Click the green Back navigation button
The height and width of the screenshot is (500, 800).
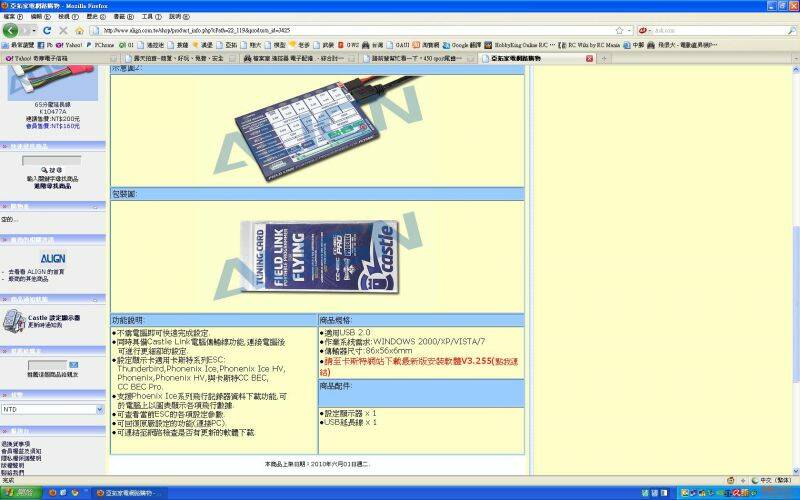point(11,31)
